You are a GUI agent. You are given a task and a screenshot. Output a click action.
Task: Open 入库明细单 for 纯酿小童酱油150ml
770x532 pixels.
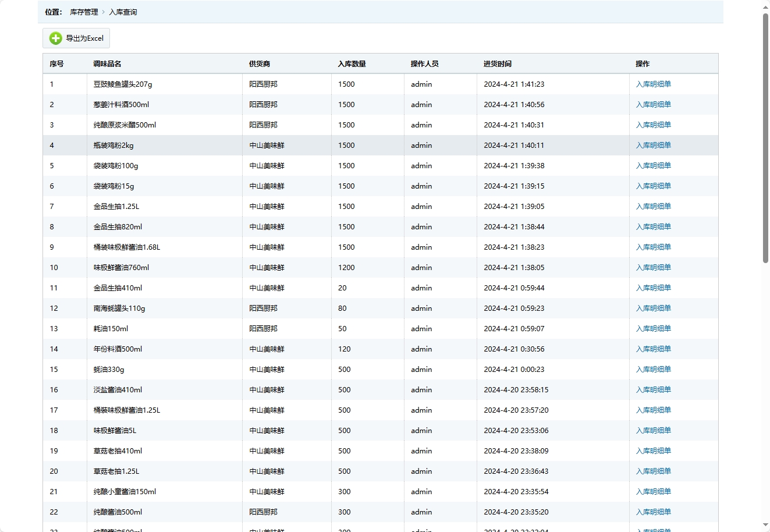coord(653,492)
